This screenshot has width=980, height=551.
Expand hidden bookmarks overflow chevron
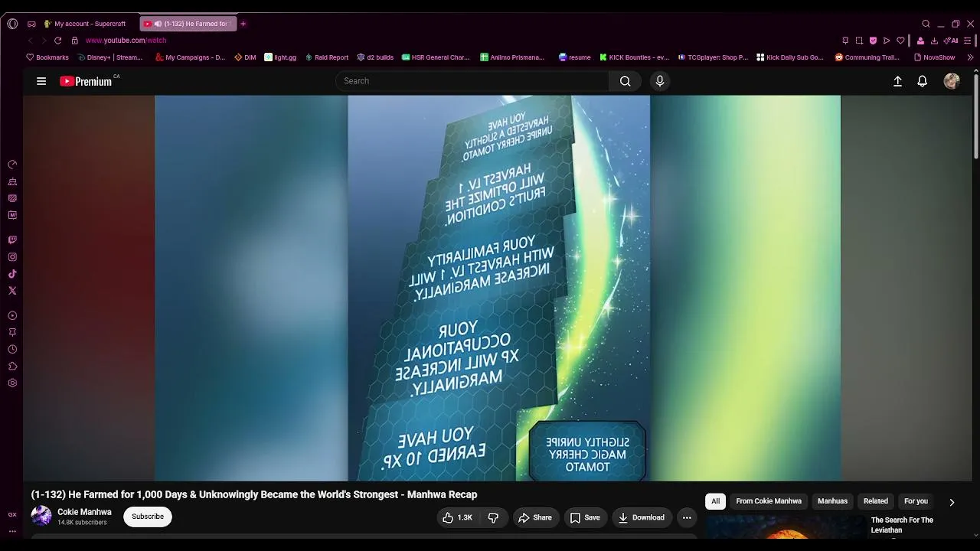pyautogui.click(x=970, y=57)
